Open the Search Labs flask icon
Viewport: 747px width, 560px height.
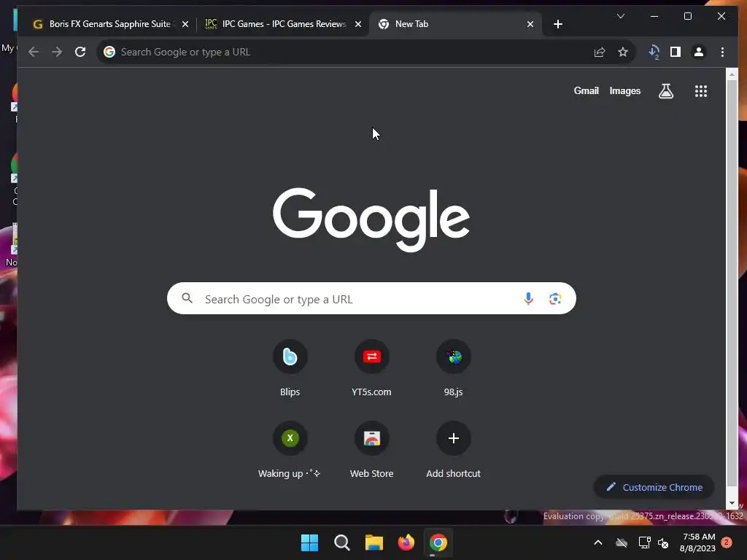pos(665,91)
